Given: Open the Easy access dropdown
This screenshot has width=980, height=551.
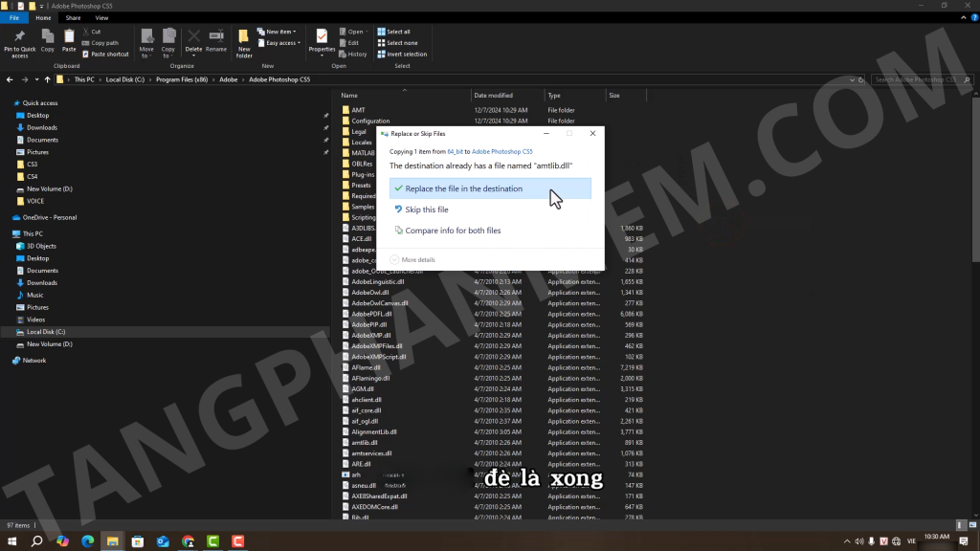Looking at the screenshot, I should (x=281, y=43).
